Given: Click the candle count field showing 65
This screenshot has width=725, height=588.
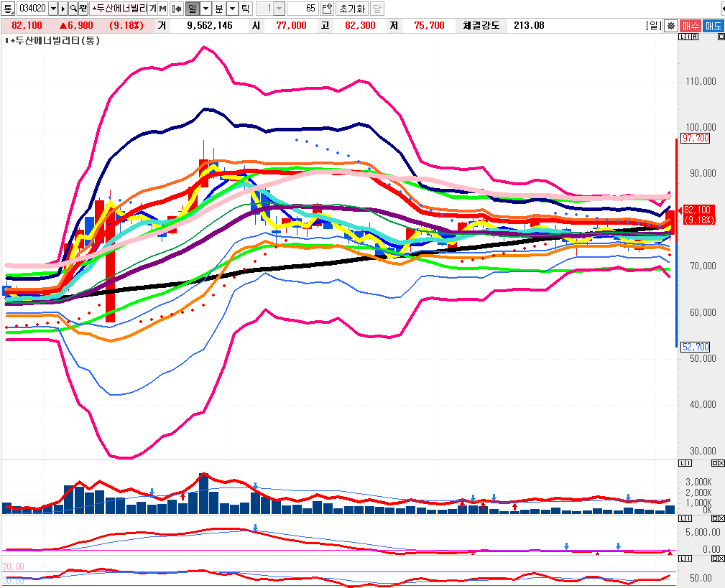Looking at the screenshot, I should point(302,9).
